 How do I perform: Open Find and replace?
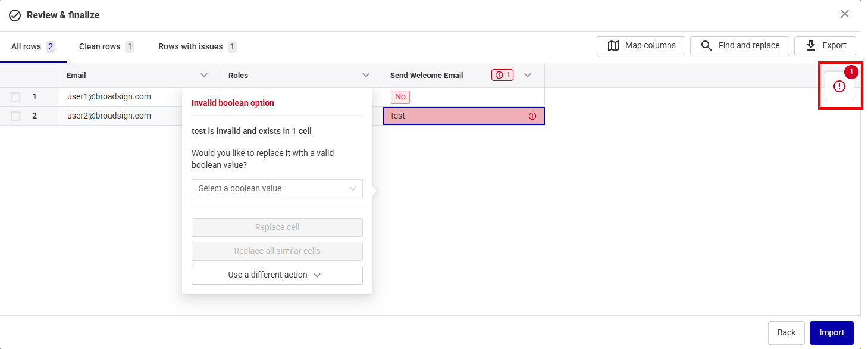coord(739,46)
